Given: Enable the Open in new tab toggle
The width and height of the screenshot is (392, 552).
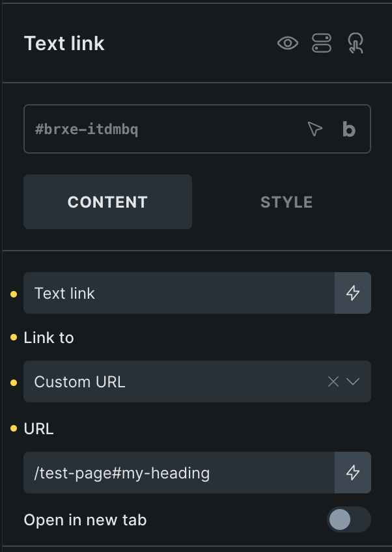Looking at the screenshot, I should (348, 519).
